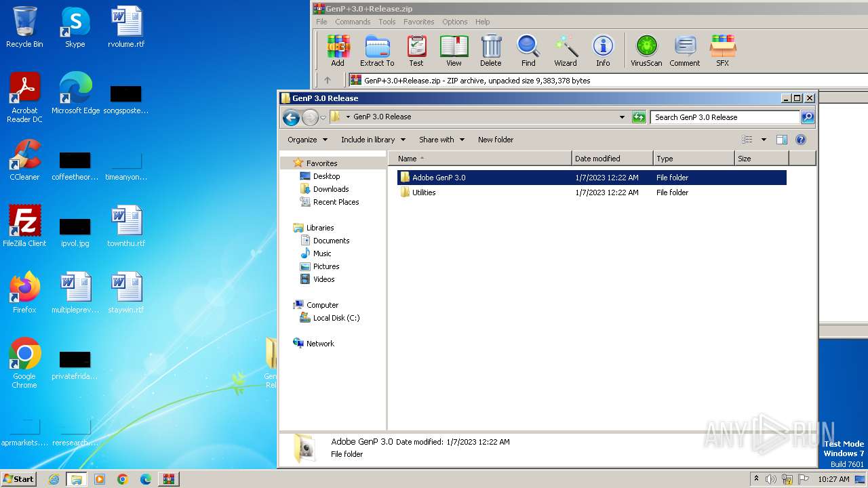Select the Recycle Bin desktop icon
This screenshot has width=868, height=488.
coord(24,27)
